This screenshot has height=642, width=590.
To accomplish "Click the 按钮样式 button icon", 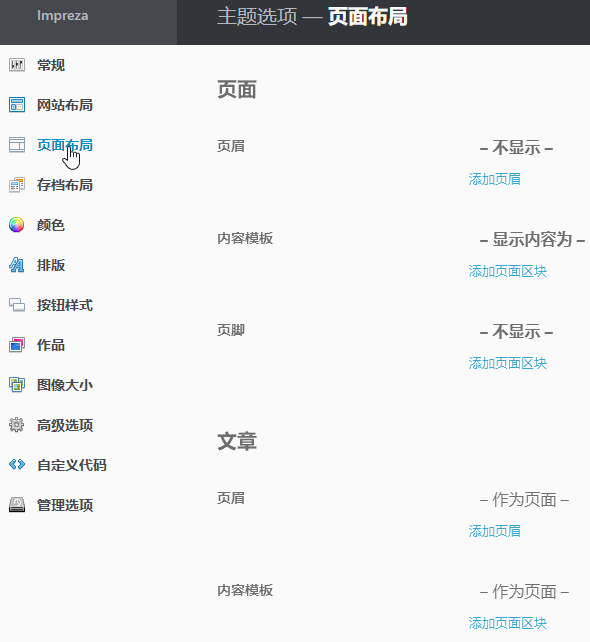I will click(x=17, y=305).
